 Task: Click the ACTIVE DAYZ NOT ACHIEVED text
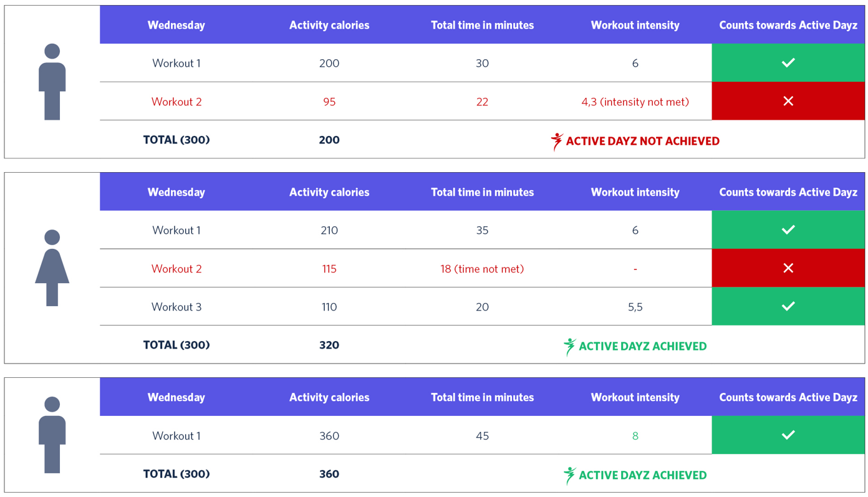(x=642, y=142)
